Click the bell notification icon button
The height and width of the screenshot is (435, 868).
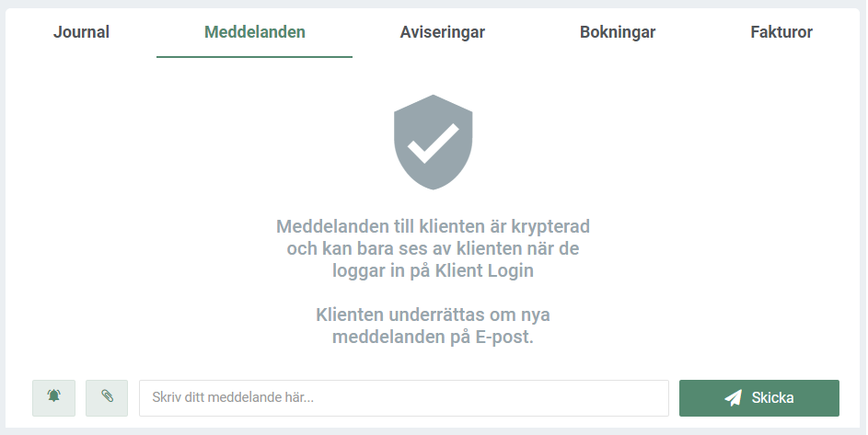[x=53, y=398]
